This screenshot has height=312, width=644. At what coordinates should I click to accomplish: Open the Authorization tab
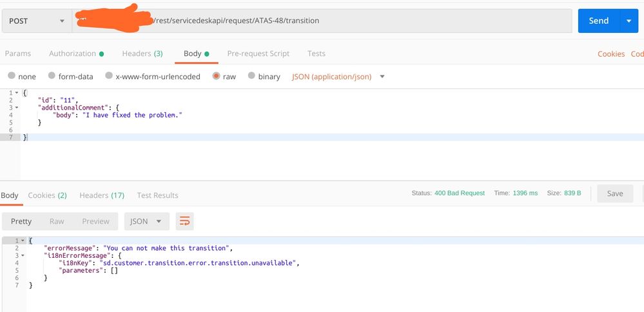(x=77, y=54)
